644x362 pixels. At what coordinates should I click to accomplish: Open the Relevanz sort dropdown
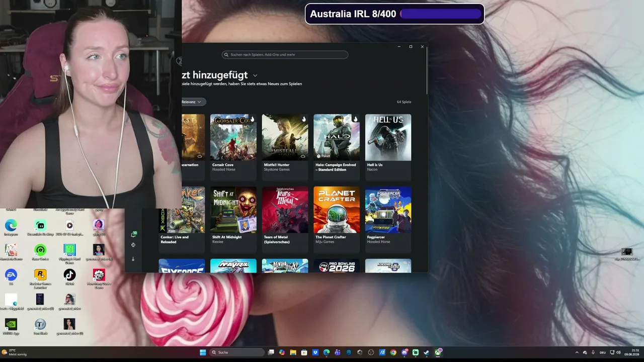pyautogui.click(x=193, y=102)
